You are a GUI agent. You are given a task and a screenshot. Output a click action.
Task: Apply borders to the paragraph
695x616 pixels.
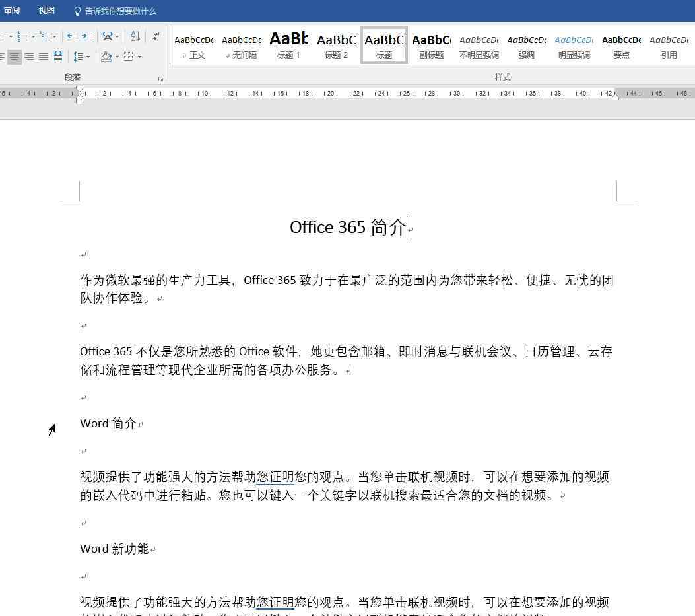coord(129,57)
